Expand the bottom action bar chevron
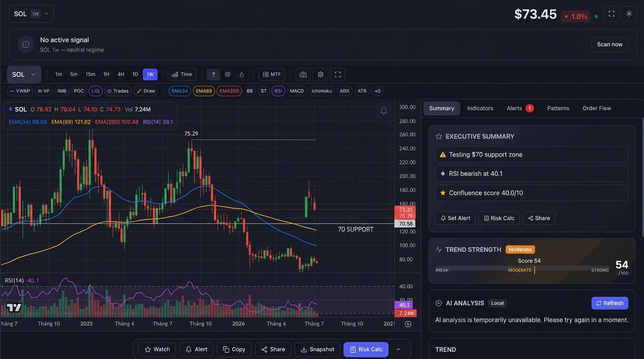Screen dimensions: 644x359 (x=398, y=349)
